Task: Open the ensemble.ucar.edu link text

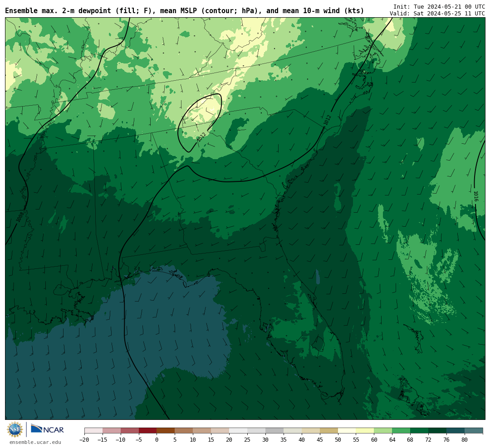Action: (x=35, y=442)
